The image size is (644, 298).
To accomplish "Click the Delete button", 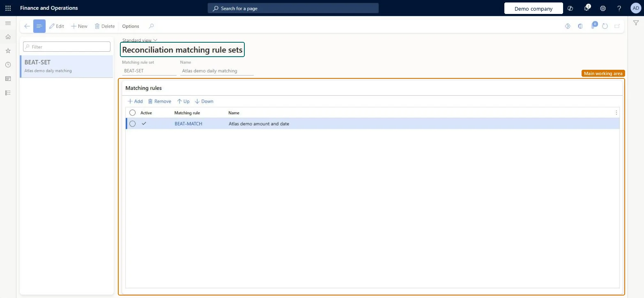I will (105, 26).
